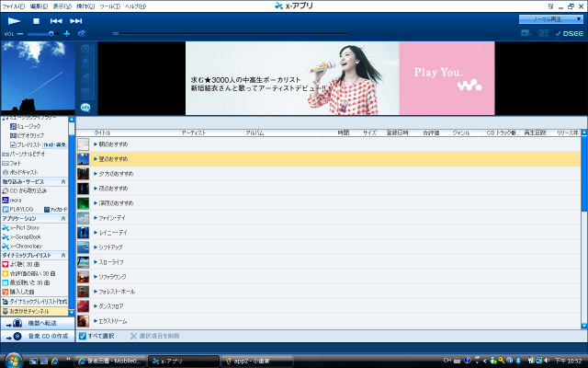588x368 pixels.
Task: Sort by the アーティスト column header
Action: point(212,132)
